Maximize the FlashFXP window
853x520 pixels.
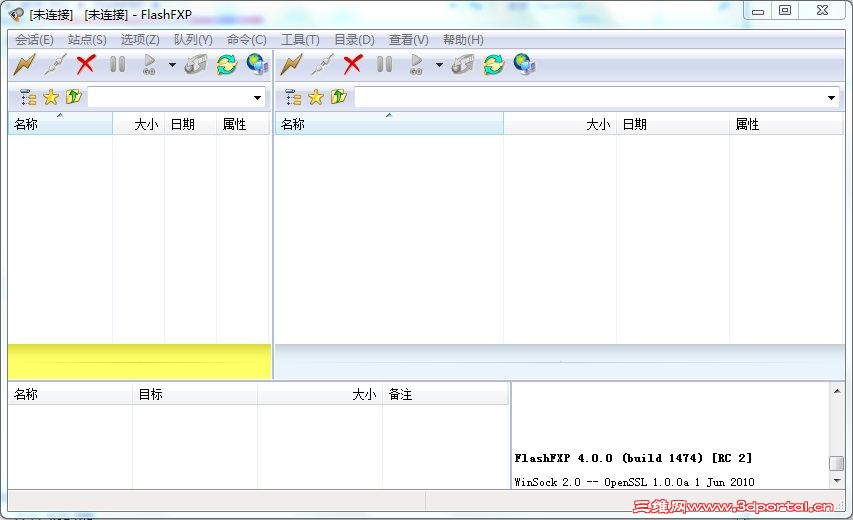[784, 10]
